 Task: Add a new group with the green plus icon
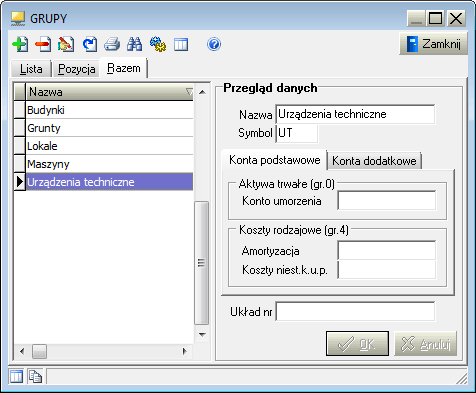pos(20,44)
